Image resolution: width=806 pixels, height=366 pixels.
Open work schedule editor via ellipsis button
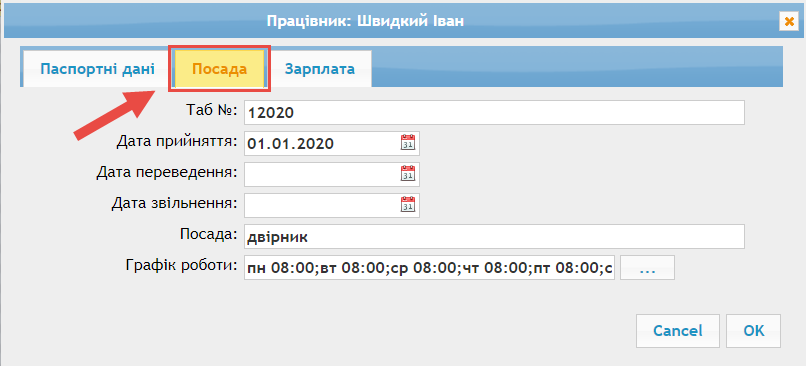pyautogui.click(x=647, y=268)
